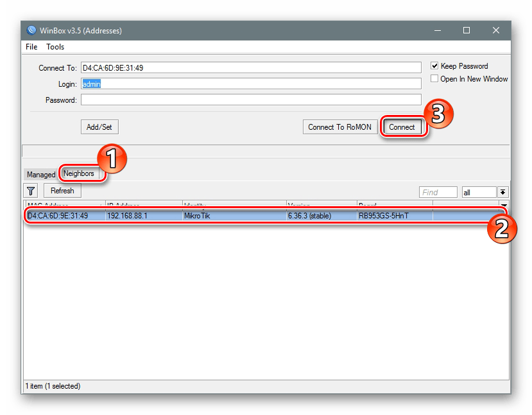Expand the 'all' filter dropdown arrow
532x415 pixels.
click(x=503, y=192)
